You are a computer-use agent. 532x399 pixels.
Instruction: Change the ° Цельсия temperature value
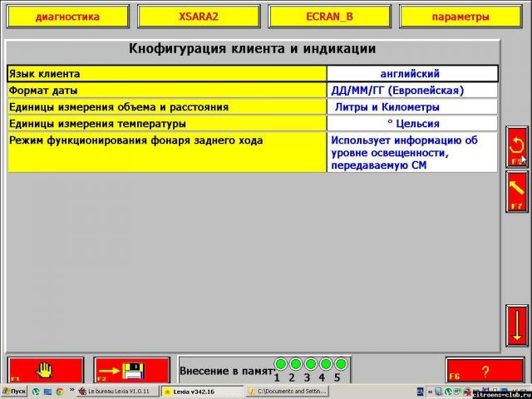pos(412,124)
